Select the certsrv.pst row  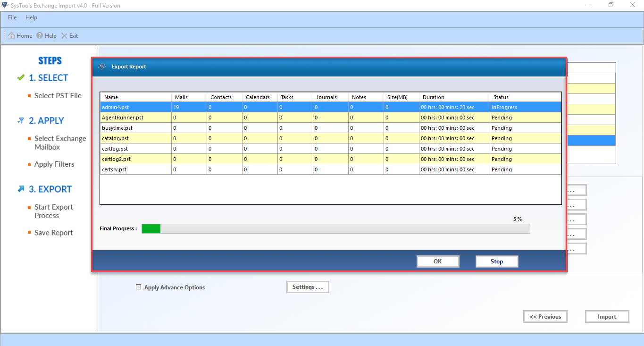(x=331, y=169)
